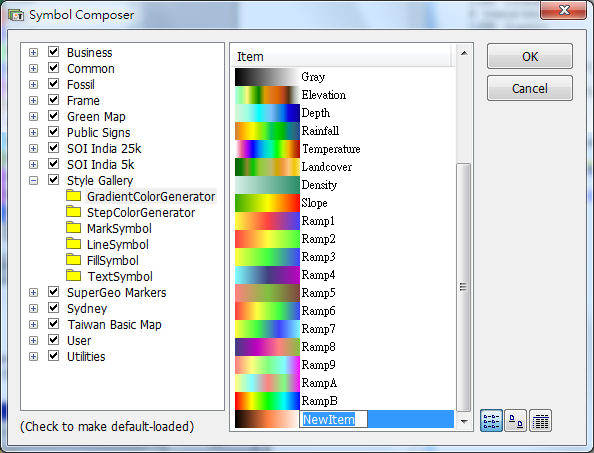Click the NewItem name edit field
The height and width of the screenshot is (453, 594).
333,419
